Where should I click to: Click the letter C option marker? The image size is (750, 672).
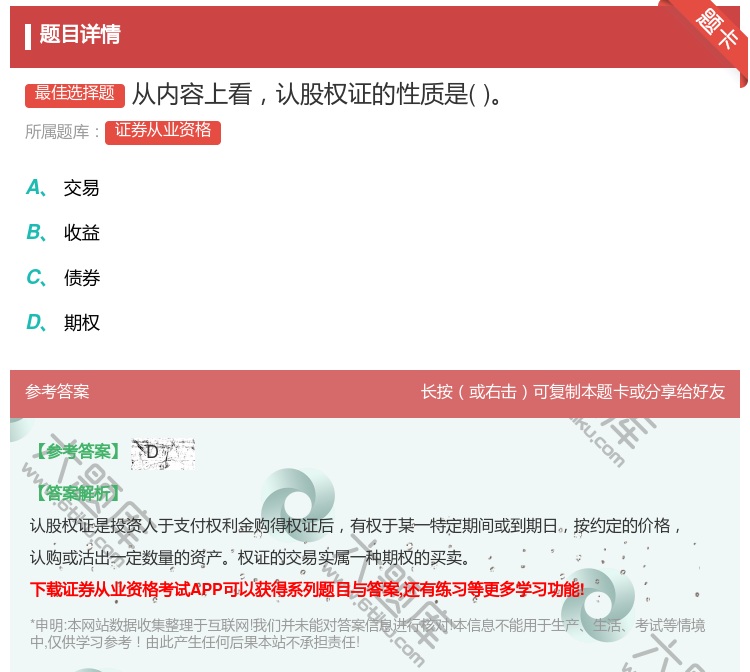(35, 277)
